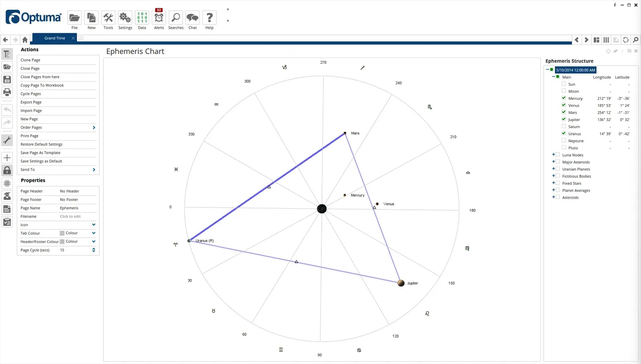Click the tab scroll right arrow
The height and width of the screenshot is (364, 641).
(x=587, y=40)
